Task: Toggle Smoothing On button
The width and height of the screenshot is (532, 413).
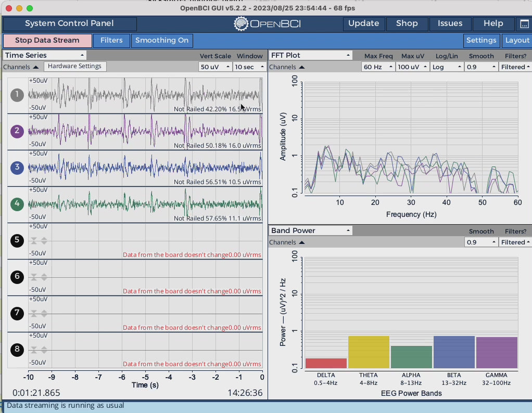Action: (162, 41)
